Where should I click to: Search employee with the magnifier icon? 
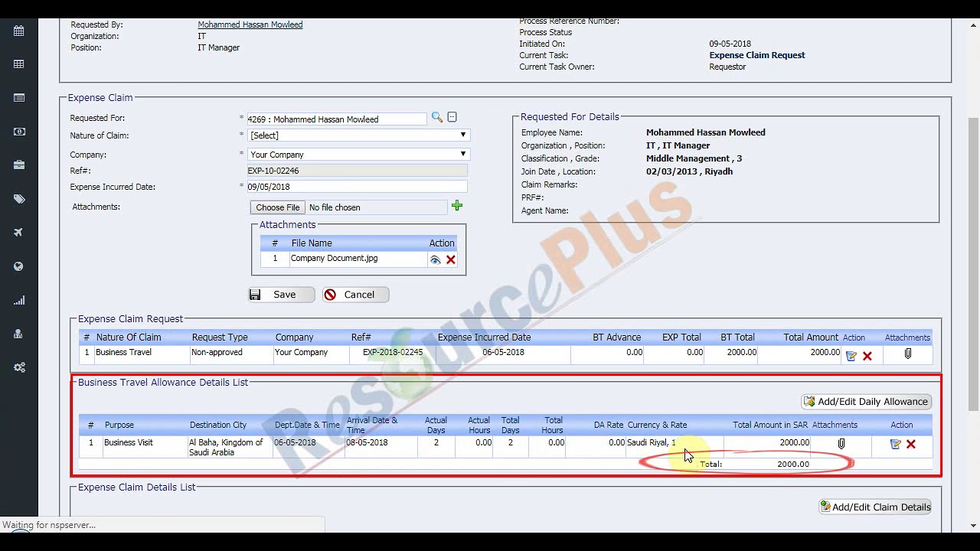(x=436, y=117)
